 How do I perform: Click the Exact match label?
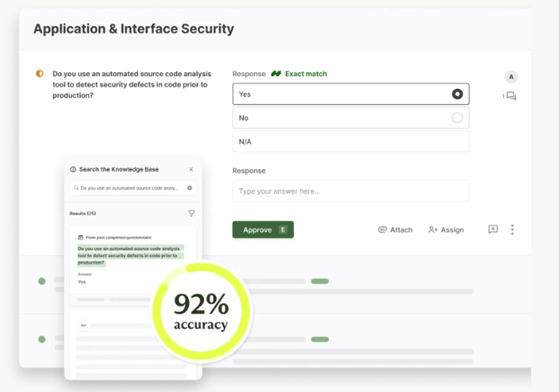306,74
